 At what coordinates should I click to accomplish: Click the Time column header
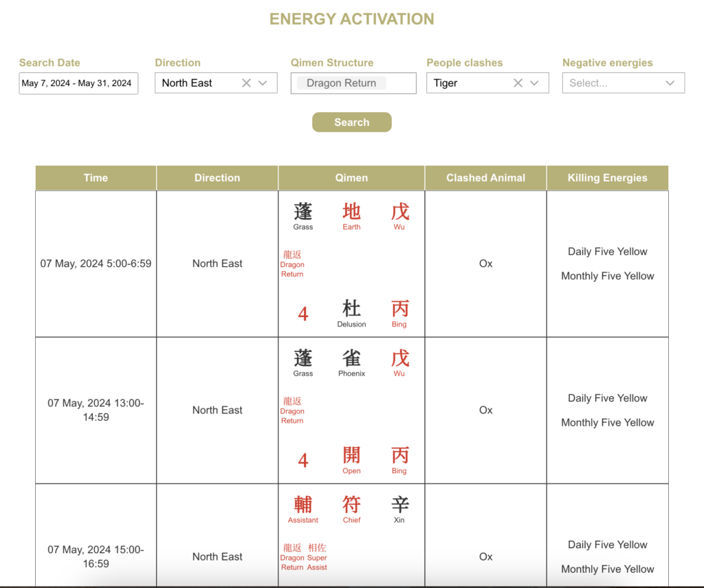pyautogui.click(x=96, y=177)
